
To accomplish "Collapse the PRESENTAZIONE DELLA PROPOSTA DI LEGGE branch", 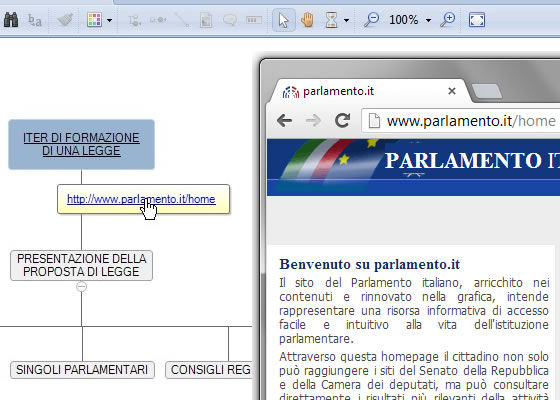I will coord(81,286).
